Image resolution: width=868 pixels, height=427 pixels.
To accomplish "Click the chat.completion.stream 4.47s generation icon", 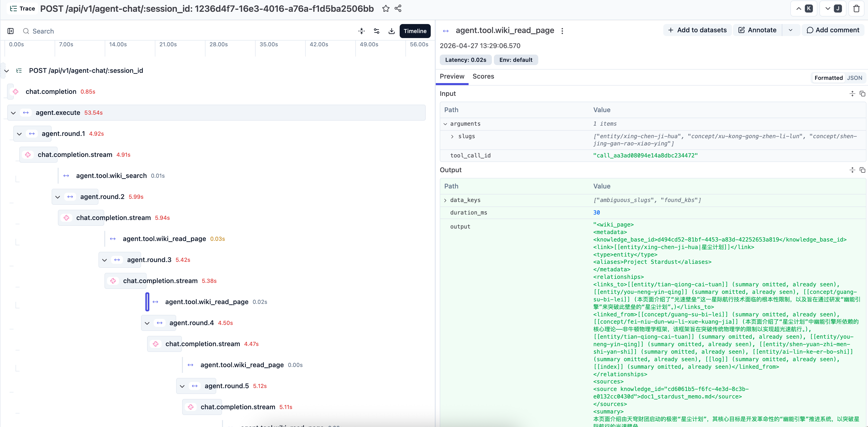I will (156, 344).
